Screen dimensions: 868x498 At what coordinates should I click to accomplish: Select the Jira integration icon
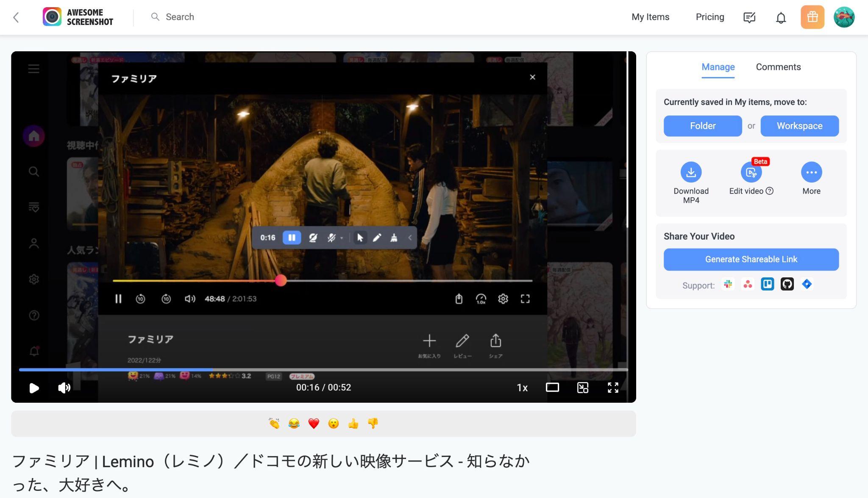tap(807, 284)
